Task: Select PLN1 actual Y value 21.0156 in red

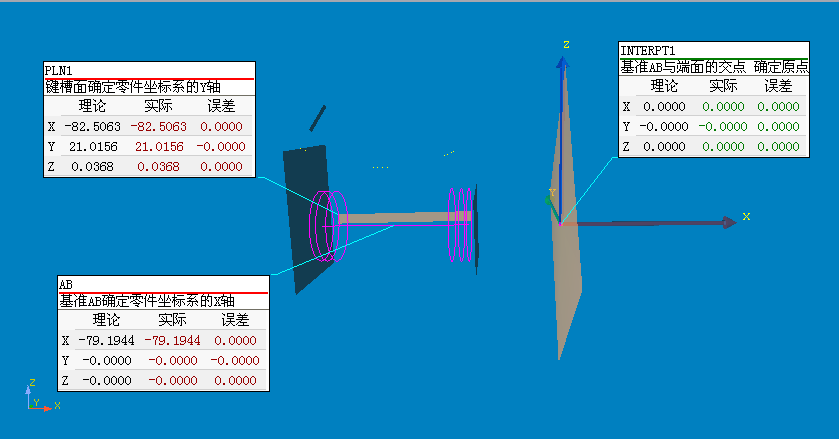Action: pyautogui.click(x=159, y=147)
